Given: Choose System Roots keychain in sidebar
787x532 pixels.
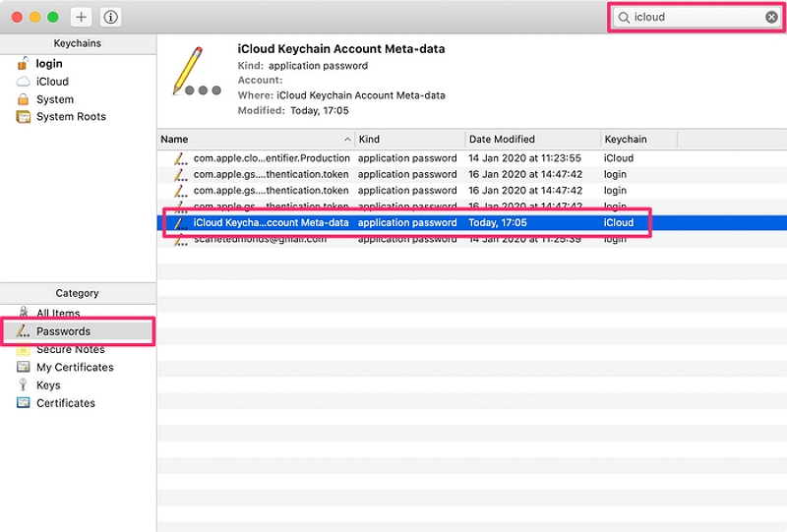Looking at the screenshot, I should [71, 116].
